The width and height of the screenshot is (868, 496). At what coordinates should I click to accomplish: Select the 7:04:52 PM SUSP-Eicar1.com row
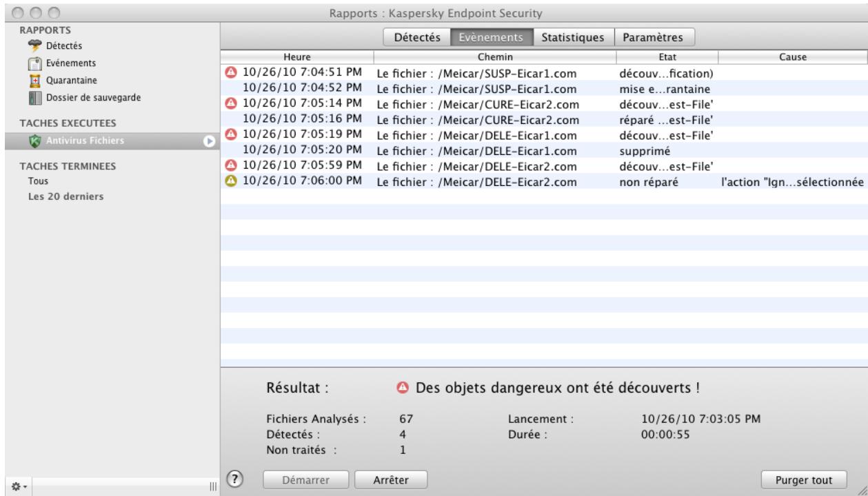pyautogui.click(x=544, y=87)
